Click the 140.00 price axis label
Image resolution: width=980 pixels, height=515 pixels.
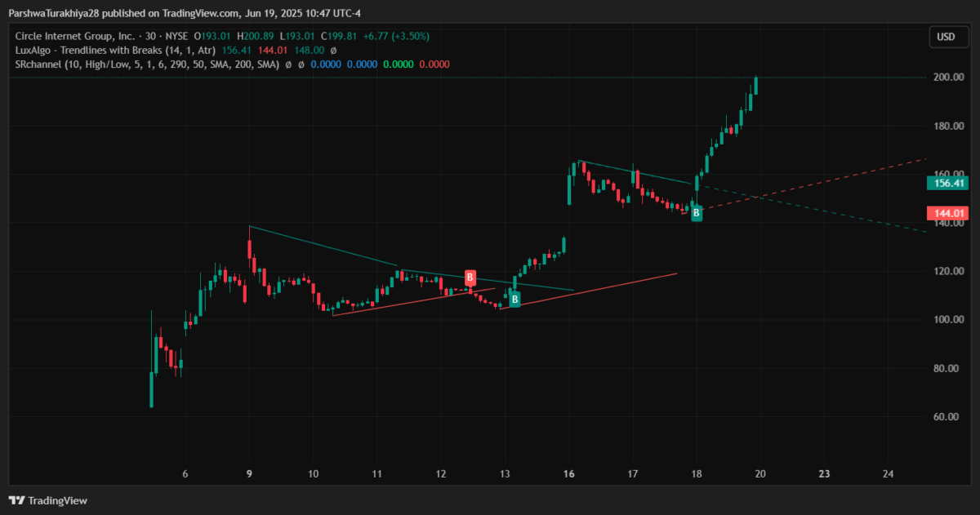pos(947,223)
